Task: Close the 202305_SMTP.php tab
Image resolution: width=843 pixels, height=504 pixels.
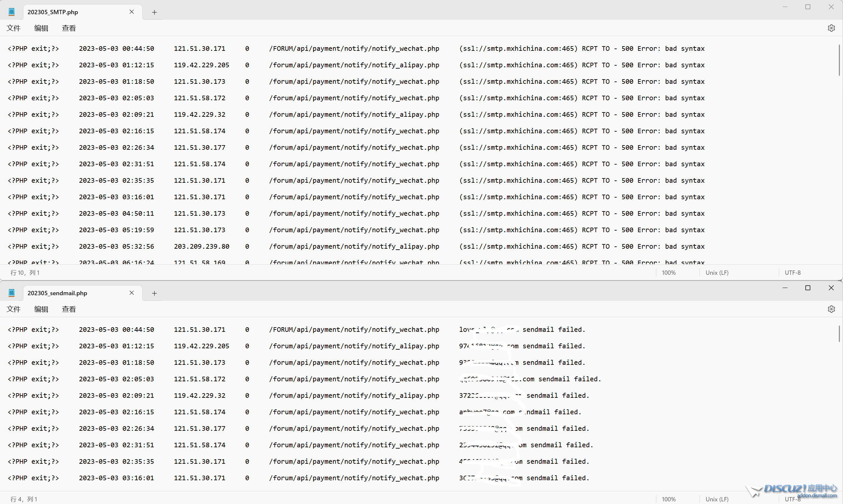Action: (x=131, y=12)
